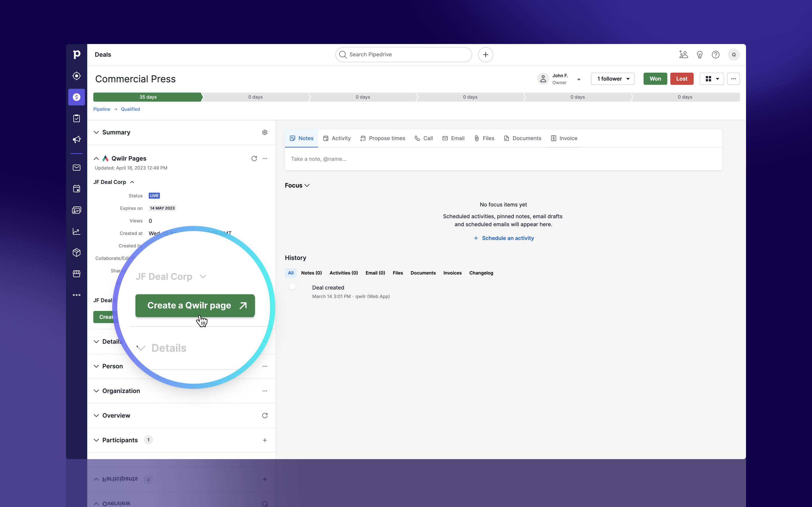Click the second pipeline stage segment
Viewport: 812px width, 507px height.
pos(255,97)
